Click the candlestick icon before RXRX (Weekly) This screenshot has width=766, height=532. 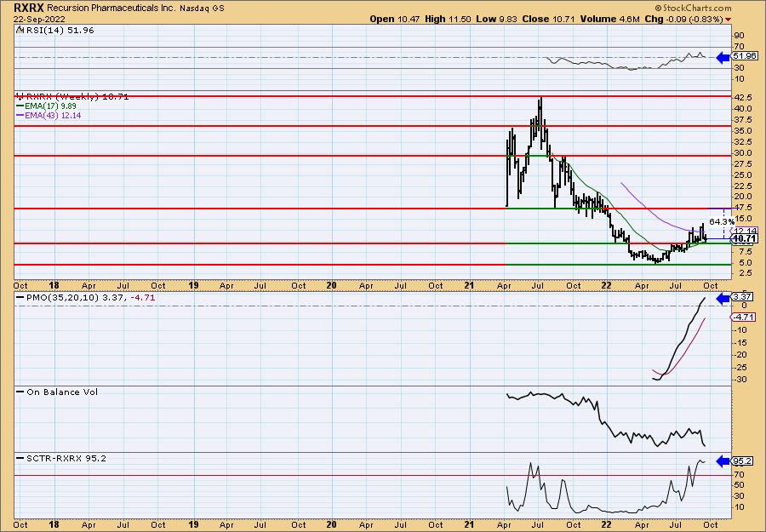[20, 96]
